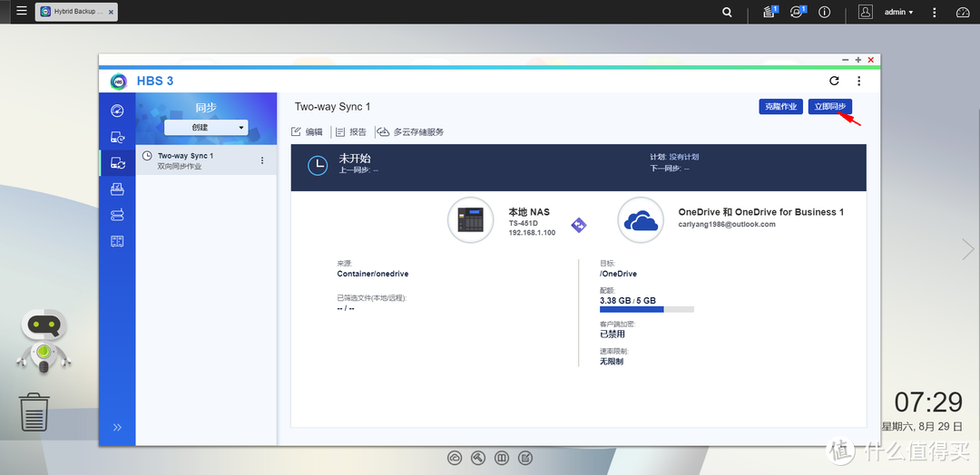This screenshot has height=475, width=980.
Task: Click the 未开始 status text
Action: 355,159
